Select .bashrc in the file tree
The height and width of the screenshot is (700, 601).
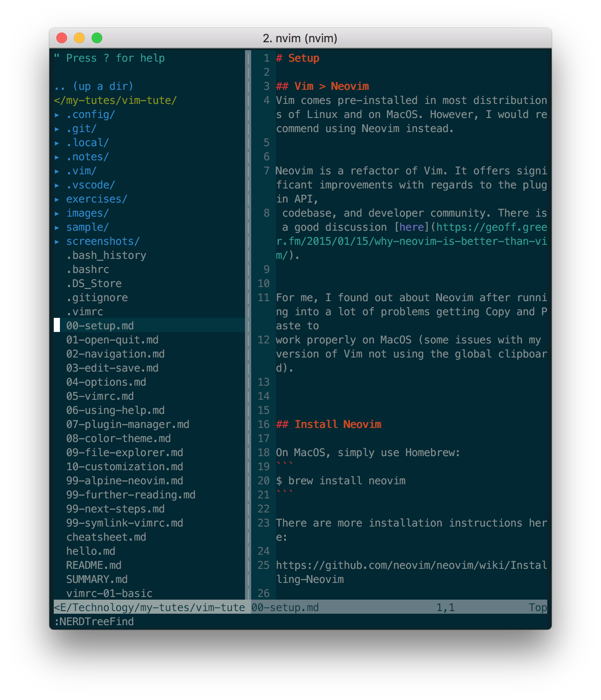(x=88, y=269)
